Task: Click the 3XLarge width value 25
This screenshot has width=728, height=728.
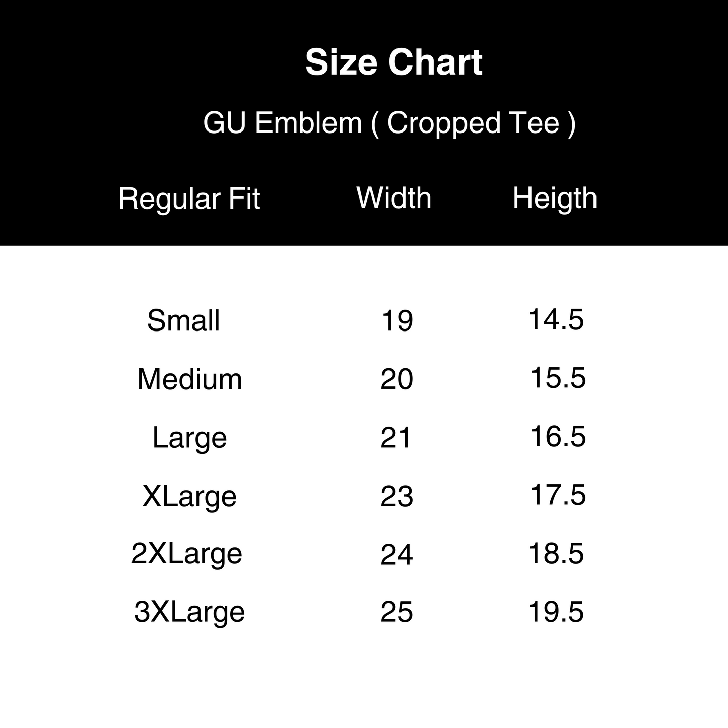Action: 397,613
